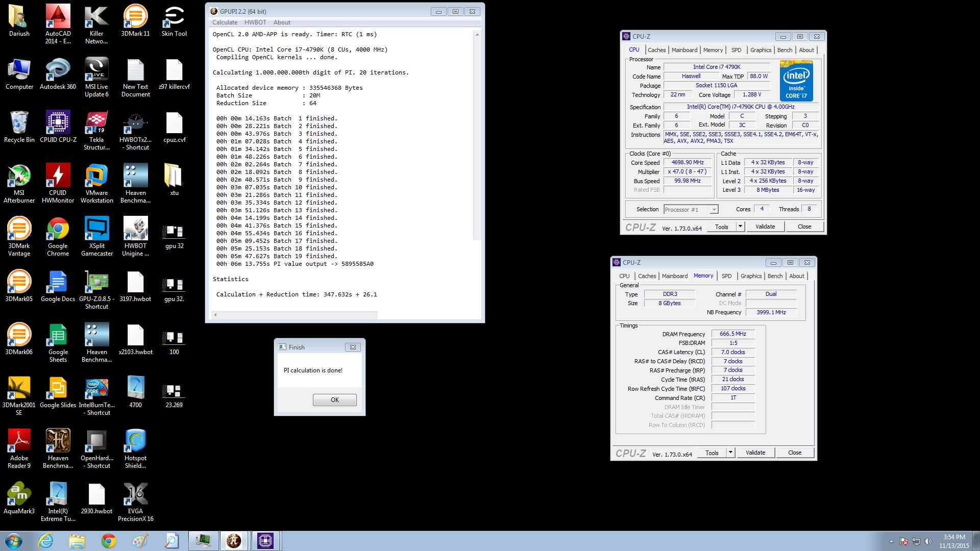The height and width of the screenshot is (551, 980).
Task: Close the Finish dialog with X button
Action: (352, 347)
